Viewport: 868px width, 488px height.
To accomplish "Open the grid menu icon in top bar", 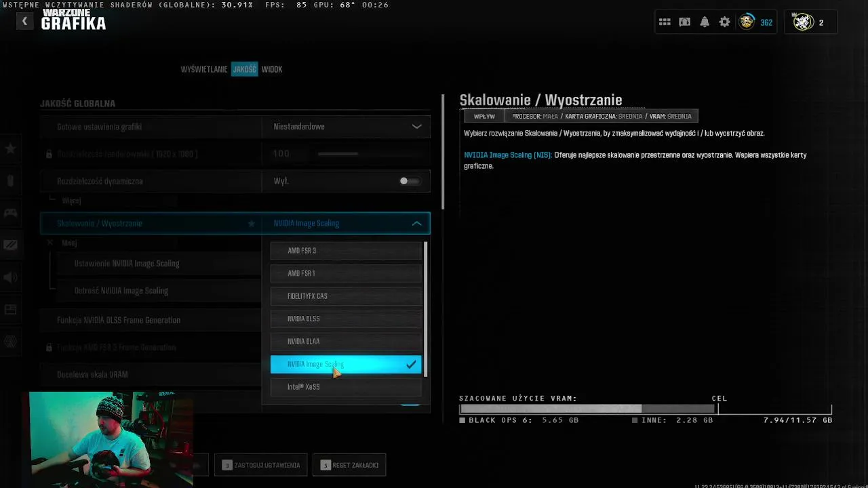I will click(665, 22).
